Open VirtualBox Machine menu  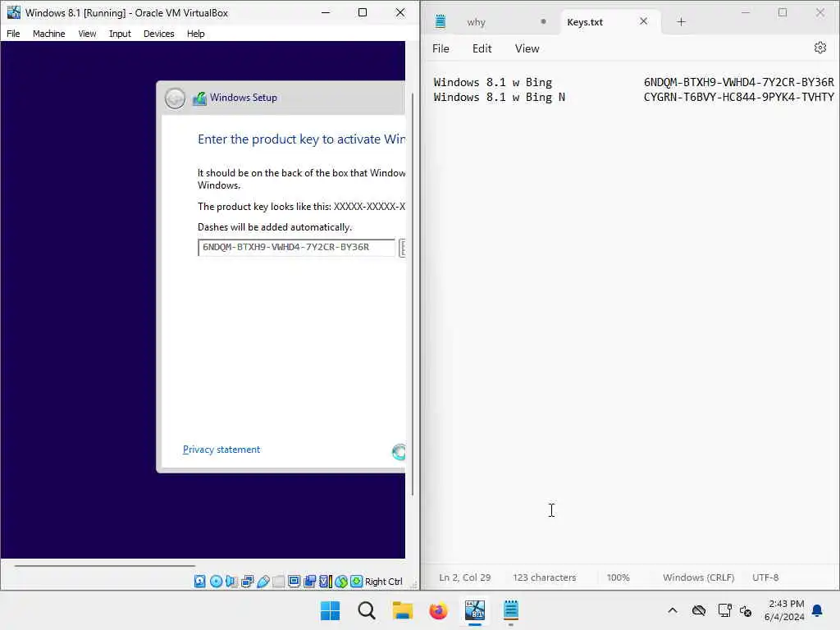pos(48,34)
